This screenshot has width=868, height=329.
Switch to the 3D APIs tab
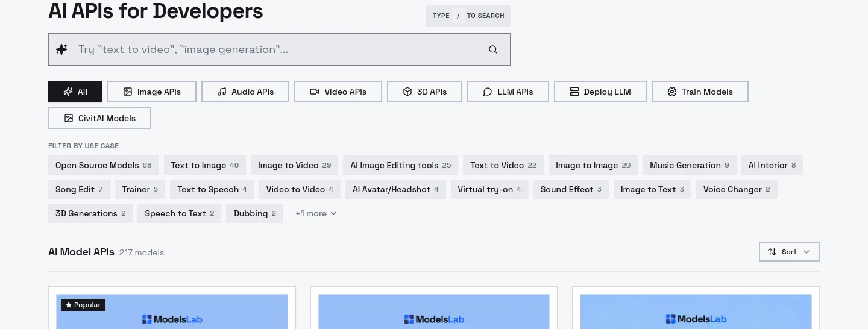425,92
